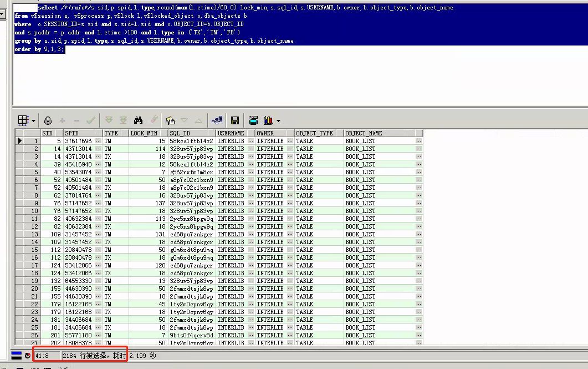Open the grid selection mode tool
Image resolution: width=588 pixels, height=369 pixels.
click(x=23, y=120)
